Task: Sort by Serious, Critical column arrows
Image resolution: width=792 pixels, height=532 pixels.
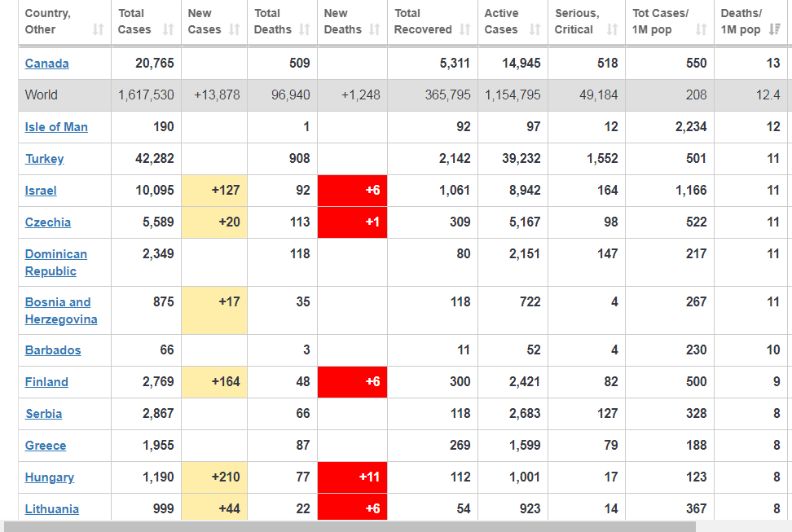Action: click(612, 29)
